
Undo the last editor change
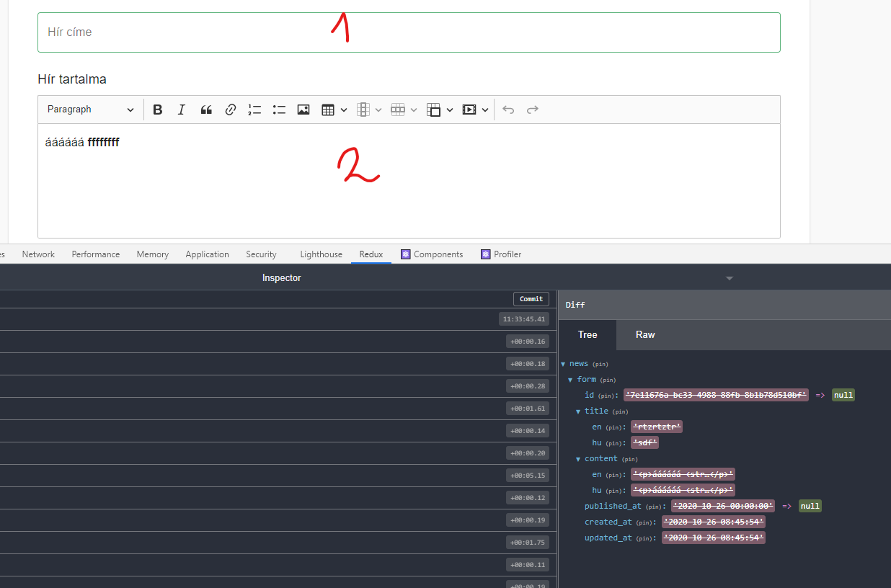pyautogui.click(x=508, y=110)
